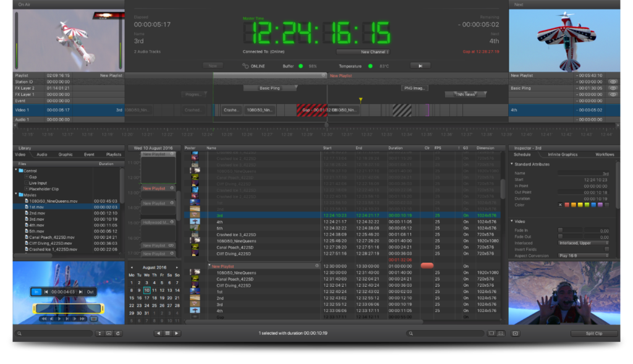Click the rundown search magnifier icon
The height and width of the screenshot is (364, 633).
(411, 334)
